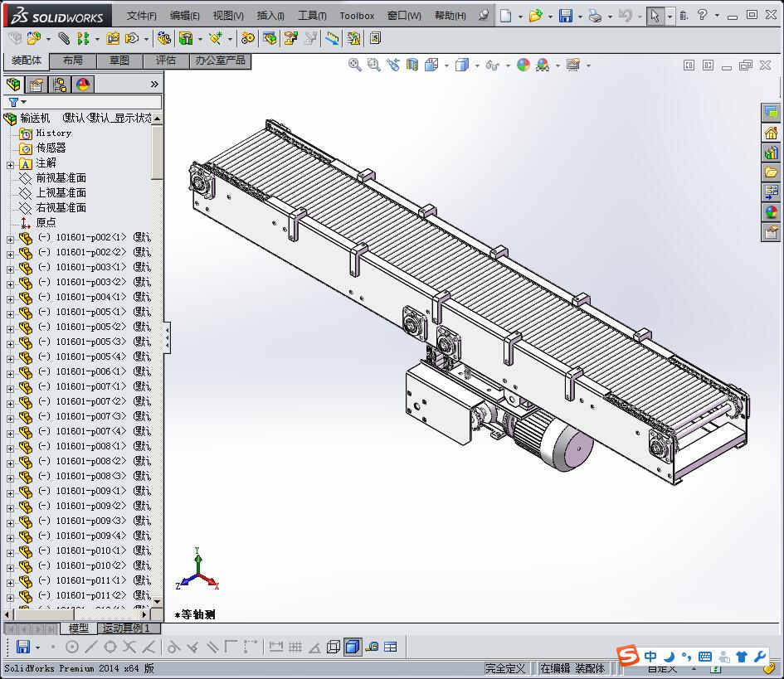
Task: Switch to the 草图 tab
Action: [x=119, y=61]
